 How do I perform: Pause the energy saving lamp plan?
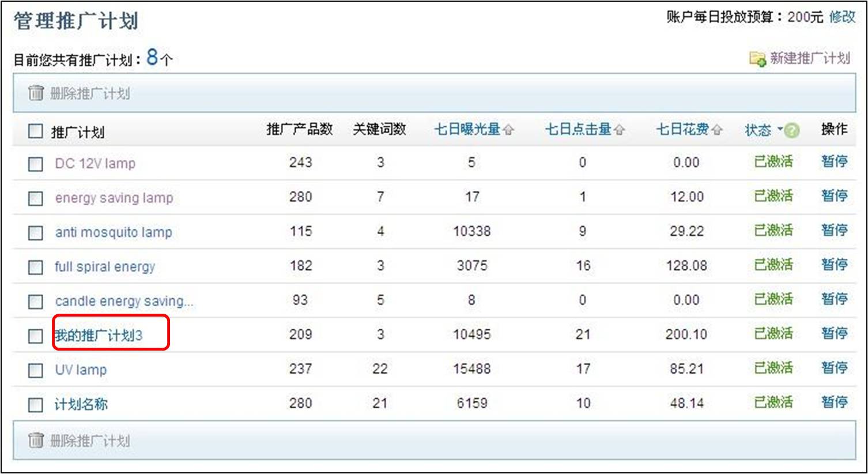point(835,196)
